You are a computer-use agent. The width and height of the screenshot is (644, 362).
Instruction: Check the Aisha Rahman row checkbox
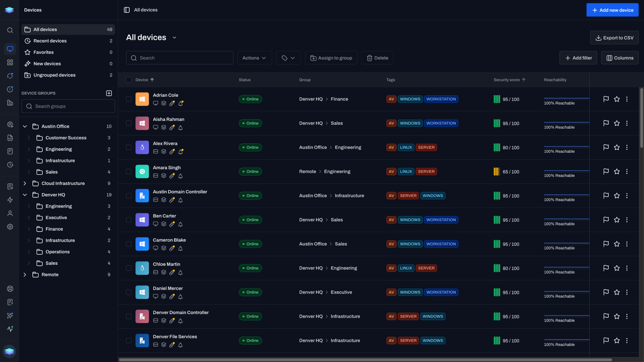click(129, 123)
